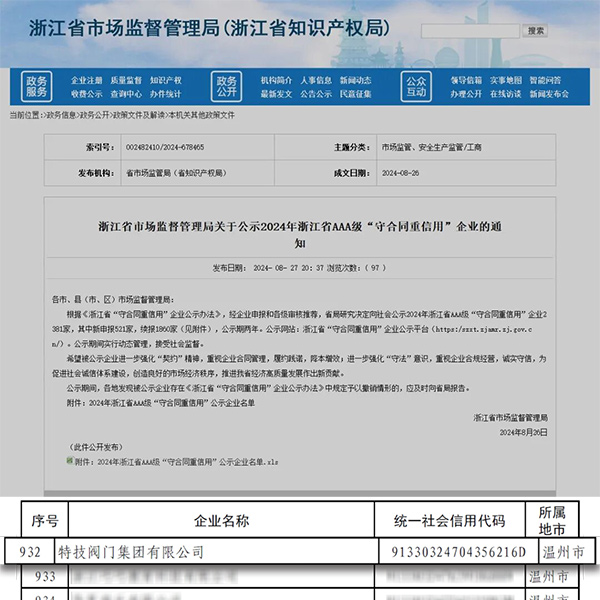Click the 政务服务 section icon
This screenshot has width=600, height=600.
click(x=37, y=86)
